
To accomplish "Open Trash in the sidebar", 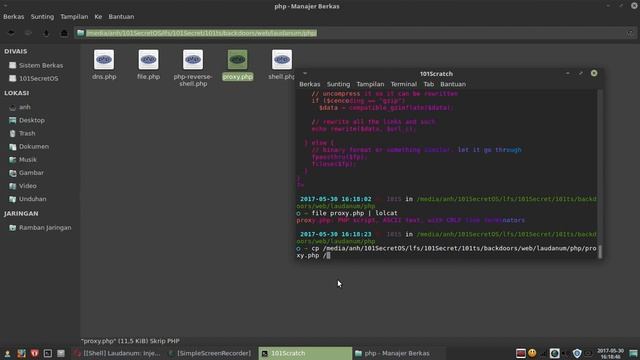I will 22,133.
